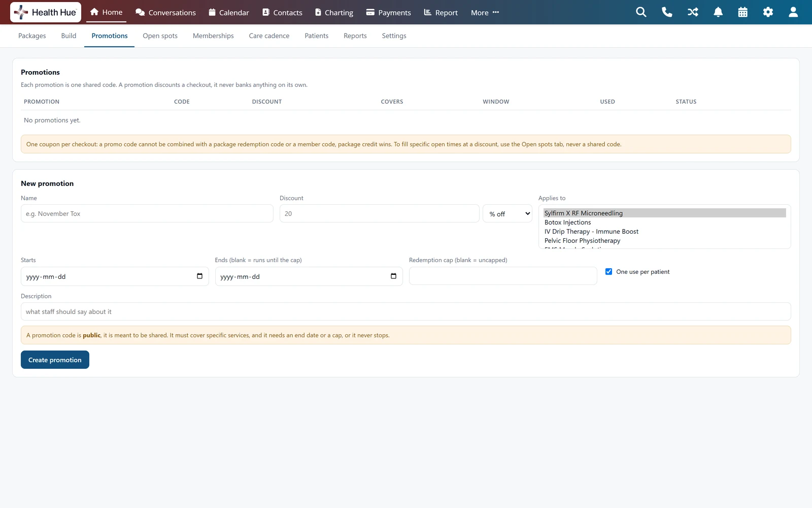
Task: Click the Starts date picker calendar icon
Action: (x=199, y=276)
